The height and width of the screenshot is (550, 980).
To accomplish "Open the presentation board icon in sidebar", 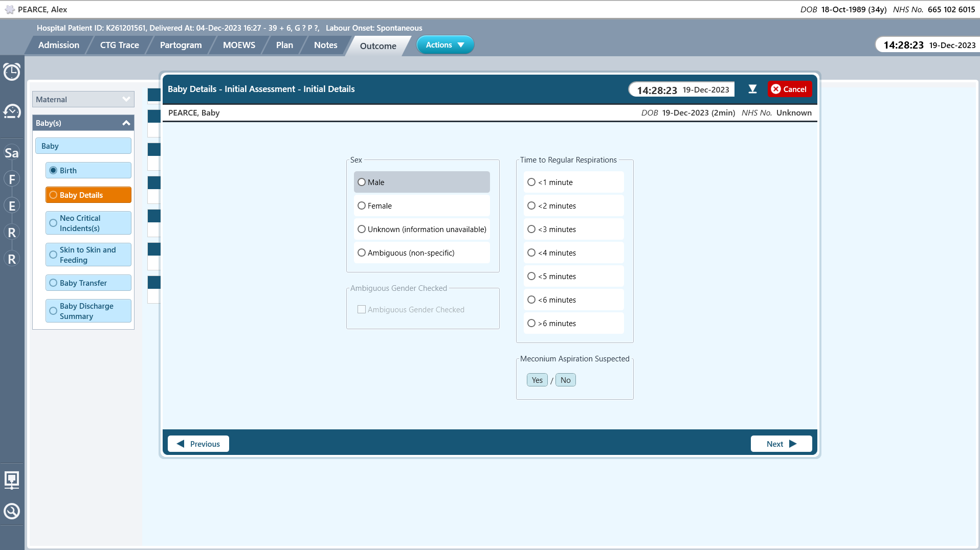I will tap(12, 480).
